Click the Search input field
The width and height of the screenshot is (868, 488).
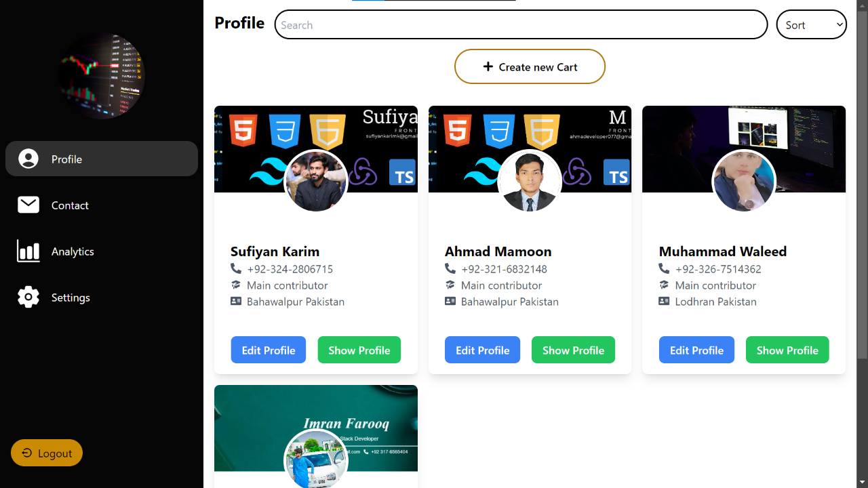point(521,24)
